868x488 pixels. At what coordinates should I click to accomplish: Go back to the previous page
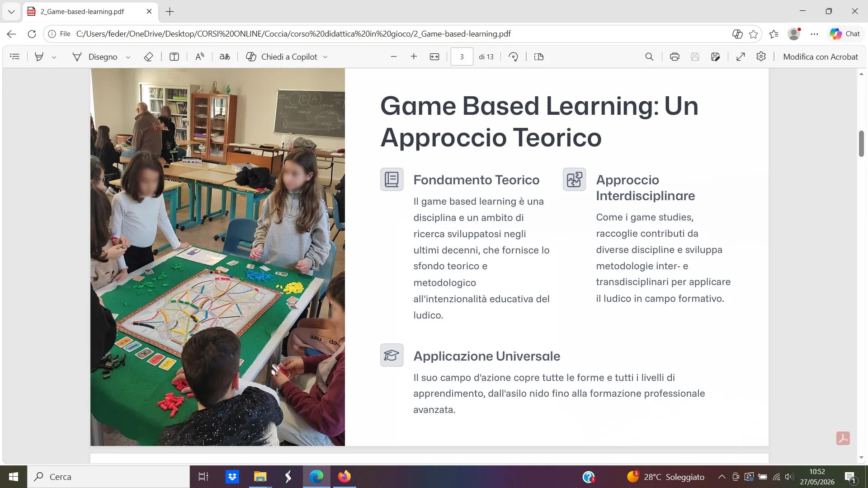pyautogui.click(x=11, y=34)
